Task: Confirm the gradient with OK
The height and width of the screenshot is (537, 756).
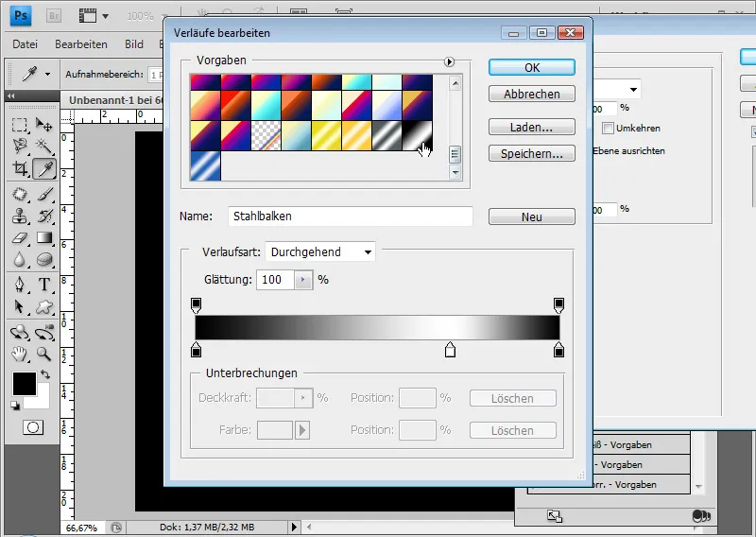Action: coord(532,67)
